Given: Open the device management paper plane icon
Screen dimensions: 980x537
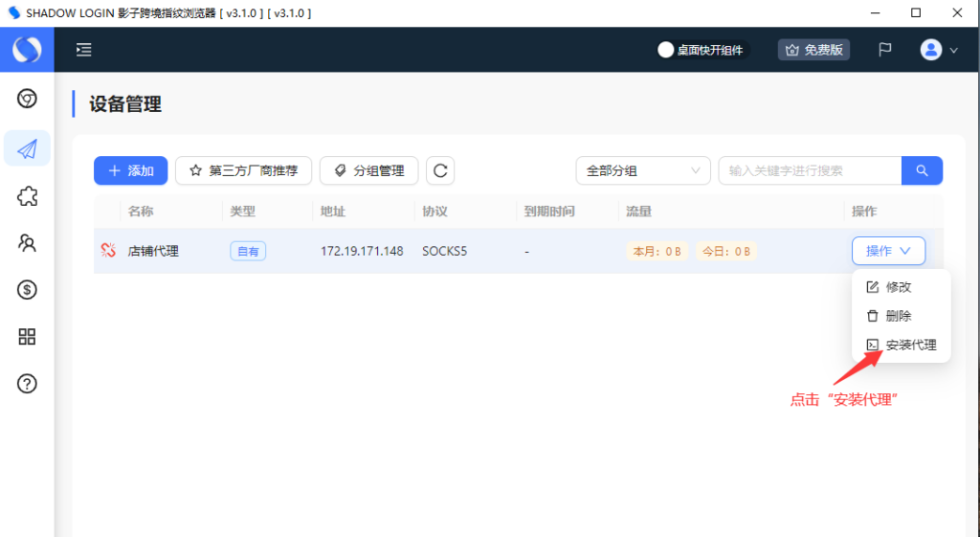Looking at the screenshot, I should [x=27, y=148].
